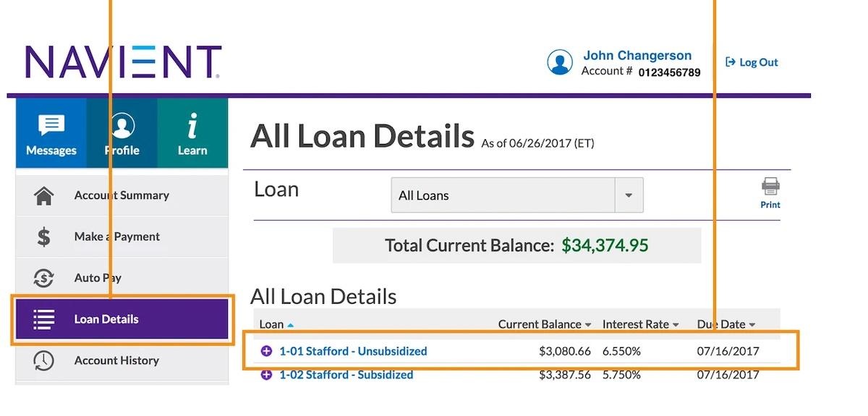The width and height of the screenshot is (868, 416).
Task: Open the Messages speech bubble icon
Action: [x=51, y=126]
